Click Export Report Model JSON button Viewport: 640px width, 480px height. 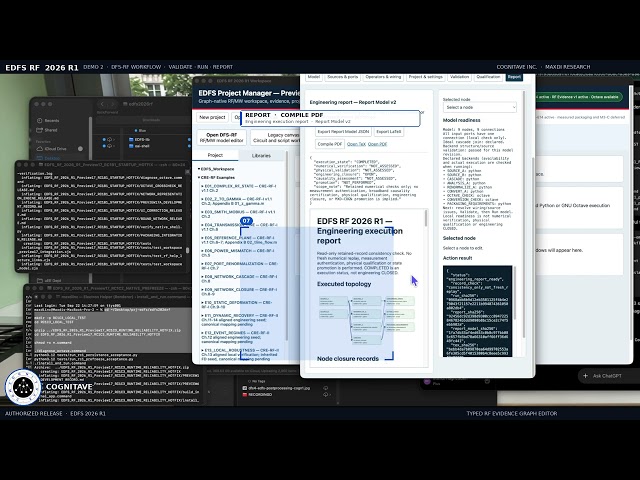point(343,132)
